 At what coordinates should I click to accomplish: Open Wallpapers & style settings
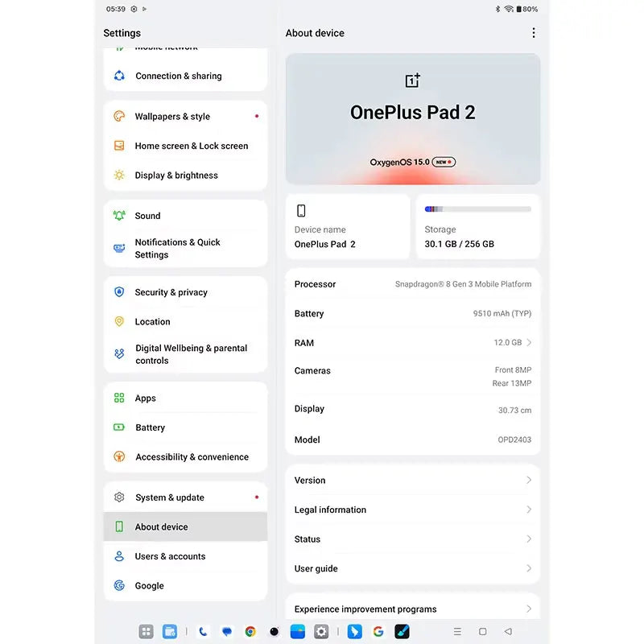click(x=186, y=117)
